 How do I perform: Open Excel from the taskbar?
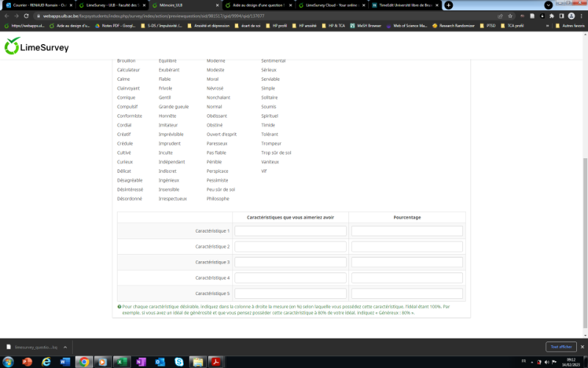[121, 361]
